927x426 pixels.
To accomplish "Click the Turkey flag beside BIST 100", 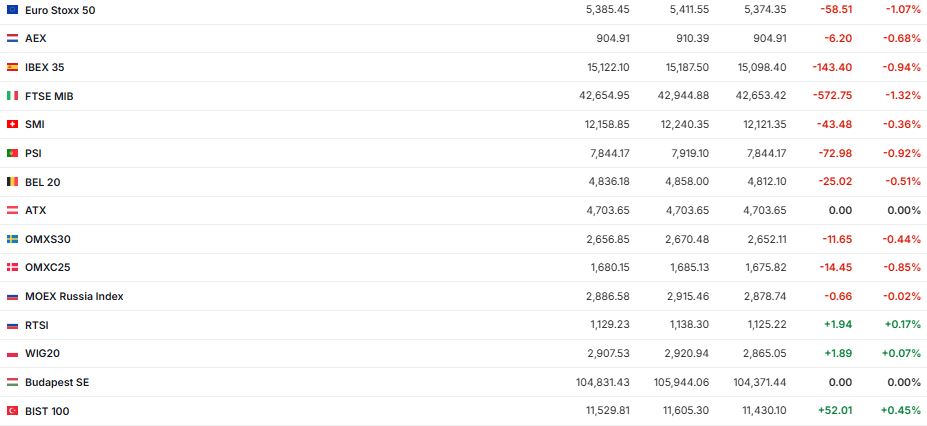I will coord(12,411).
